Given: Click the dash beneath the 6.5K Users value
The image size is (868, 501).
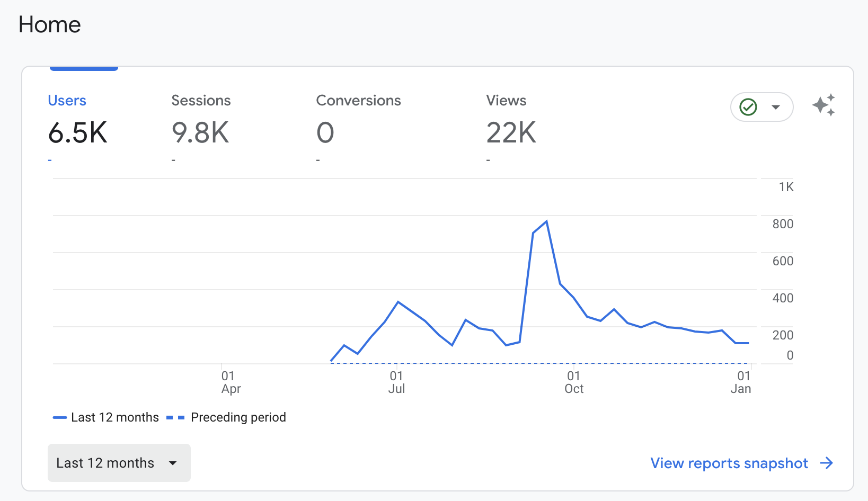Looking at the screenshot, I should [49, 159].
